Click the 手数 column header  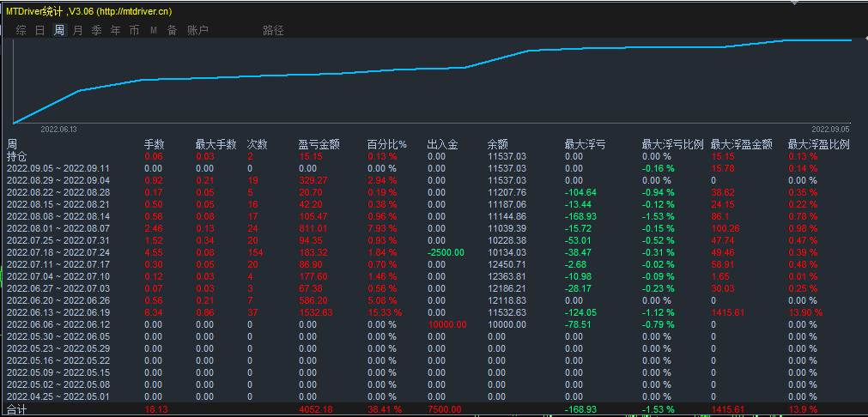pyautogui.click(x=155, y=145)
